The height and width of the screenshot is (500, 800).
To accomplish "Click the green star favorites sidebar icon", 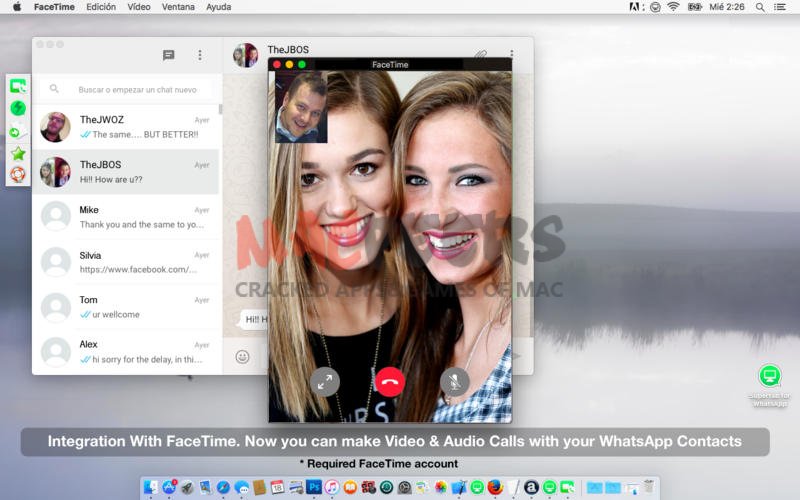I will pyautogui.click(x=18, y=153).
